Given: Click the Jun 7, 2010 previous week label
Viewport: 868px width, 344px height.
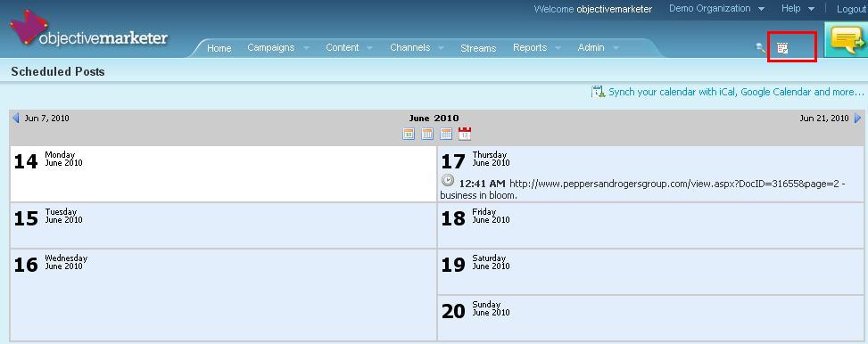Looking at the screenshot, I should pyautogui.click(x=47, y=118).
